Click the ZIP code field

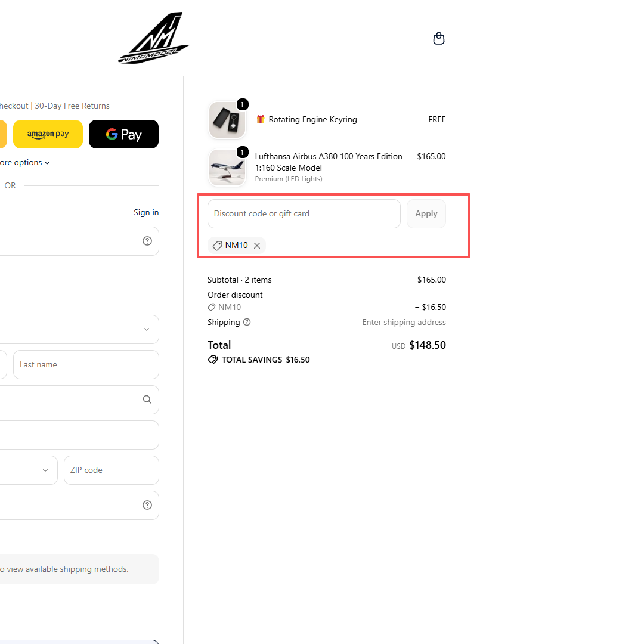click(112, 470)
